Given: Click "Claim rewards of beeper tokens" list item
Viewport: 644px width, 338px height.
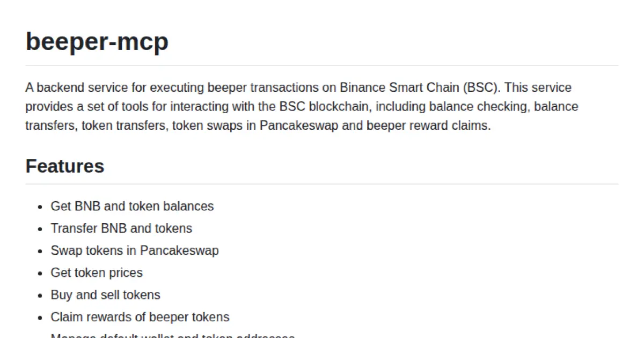Looking at the screenshot, I should click(140, 317).
